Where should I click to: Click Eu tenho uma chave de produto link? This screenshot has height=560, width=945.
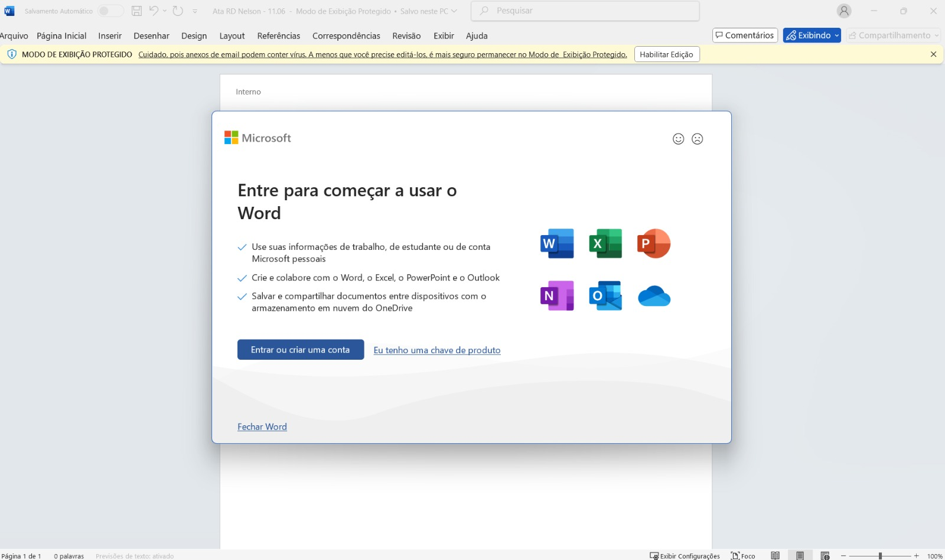point(437,350)
